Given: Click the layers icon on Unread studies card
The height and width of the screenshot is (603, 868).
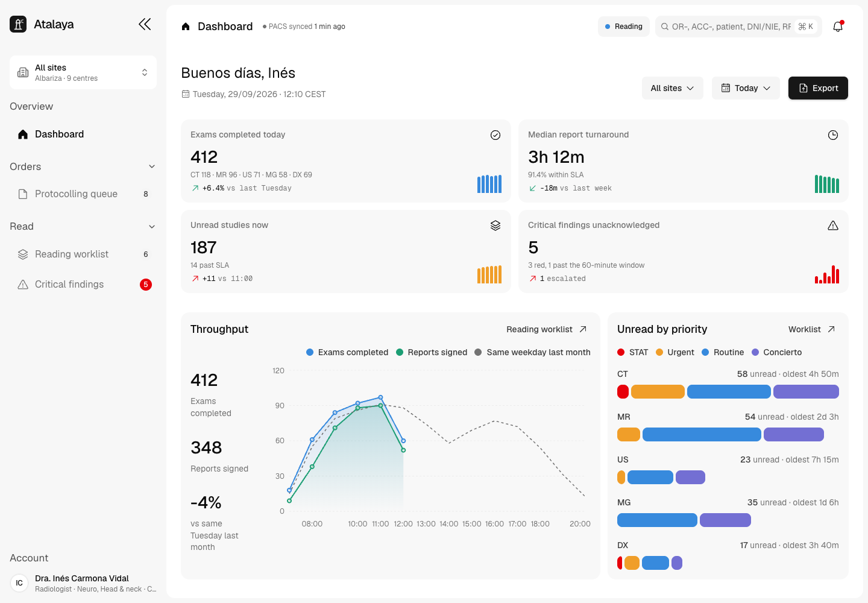Looking at the screenshot, I should pyautogui.click(x=495, y=226).
